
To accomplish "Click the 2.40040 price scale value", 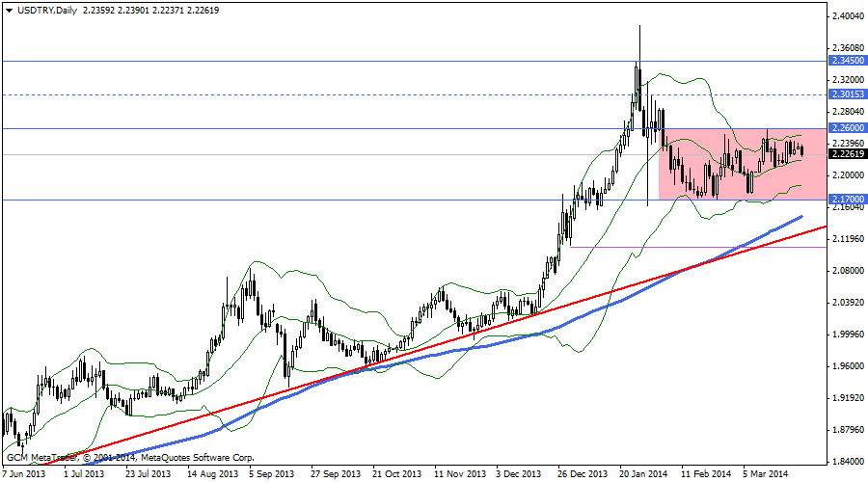I will point(848,16).
